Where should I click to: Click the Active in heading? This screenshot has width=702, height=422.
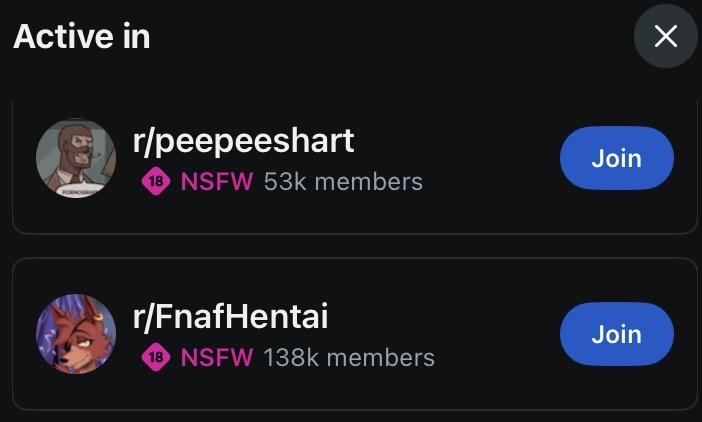pyautogui.click(x=81, y=37)
